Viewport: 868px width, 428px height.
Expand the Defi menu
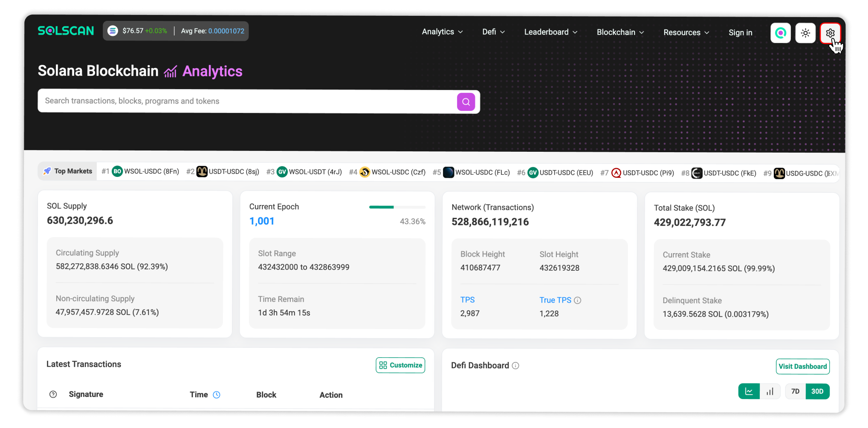click(494, 32)
